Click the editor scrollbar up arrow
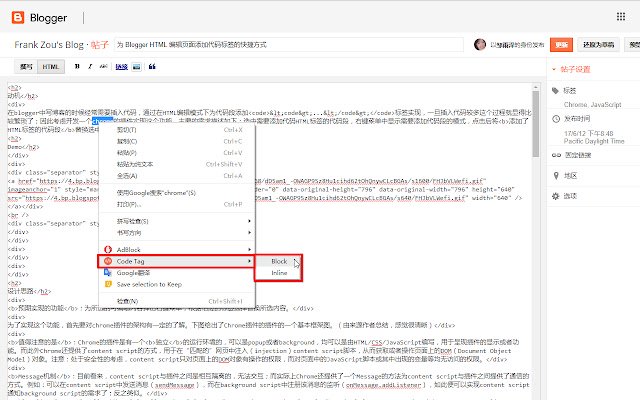The width and height of the screenshot is (640, 400). [536, 87]
